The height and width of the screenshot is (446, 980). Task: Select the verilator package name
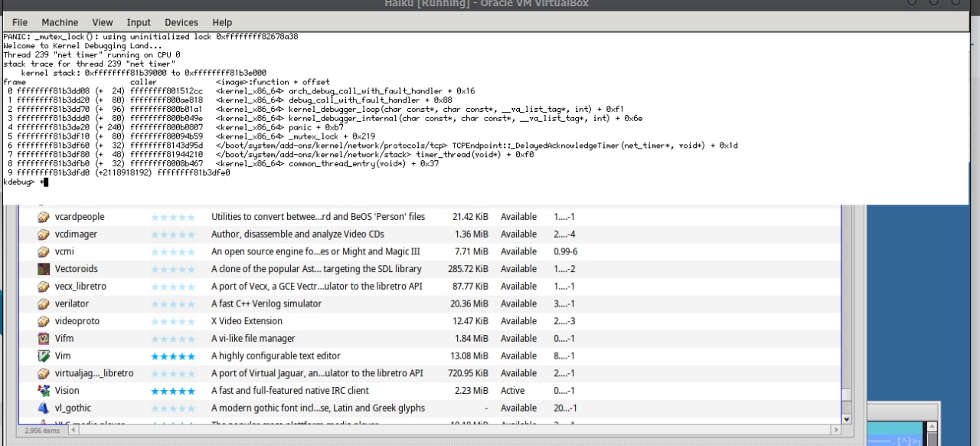tap(72, 303)
